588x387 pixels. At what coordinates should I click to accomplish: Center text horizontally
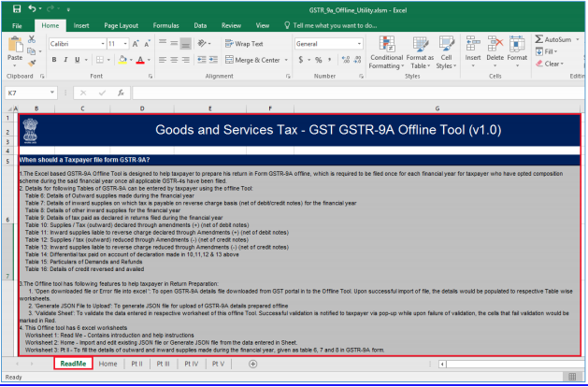click(174, 60)
